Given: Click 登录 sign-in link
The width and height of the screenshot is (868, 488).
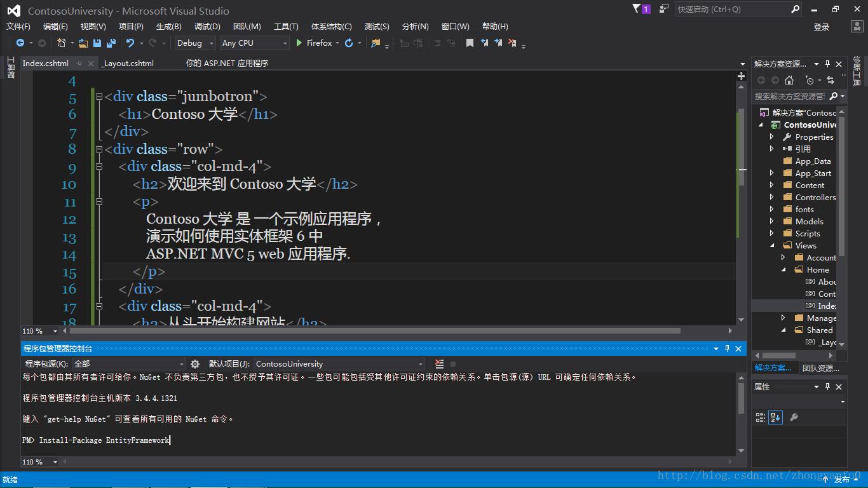Looking at the screenshot, I should point(822,27).
